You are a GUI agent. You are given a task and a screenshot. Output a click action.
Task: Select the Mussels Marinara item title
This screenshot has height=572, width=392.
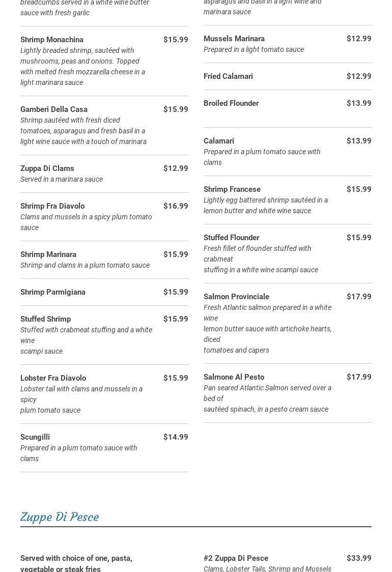234,39
